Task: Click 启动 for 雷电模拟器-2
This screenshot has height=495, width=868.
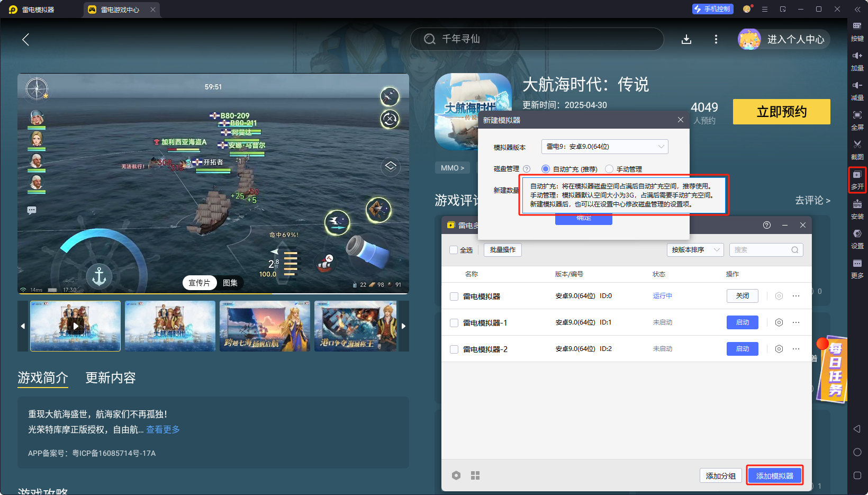Action: point(742,349)
